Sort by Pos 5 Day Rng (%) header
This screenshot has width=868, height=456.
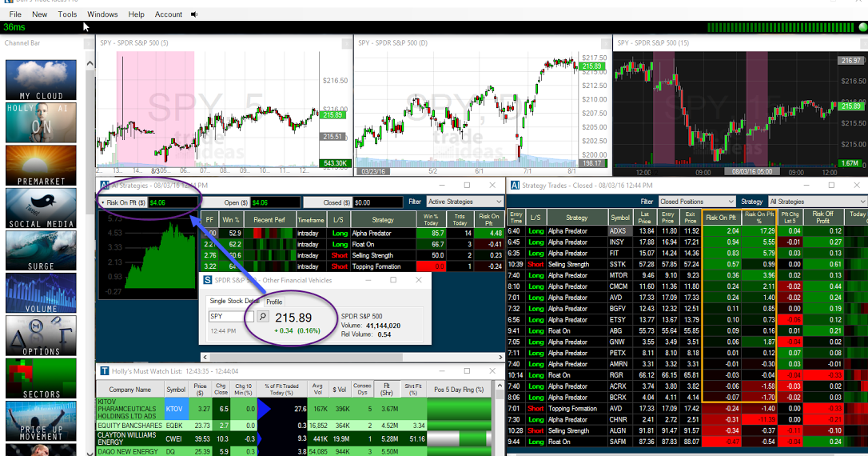click(x=459, y=390)
